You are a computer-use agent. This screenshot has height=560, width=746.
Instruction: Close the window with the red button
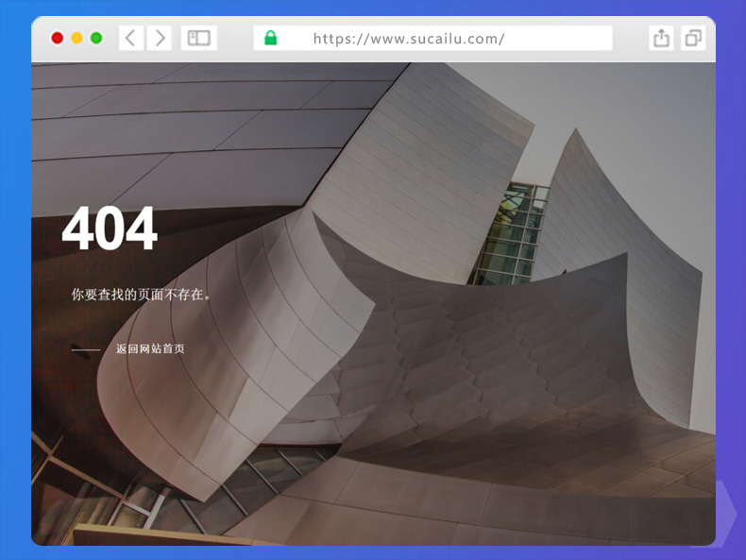coord(58,38)
